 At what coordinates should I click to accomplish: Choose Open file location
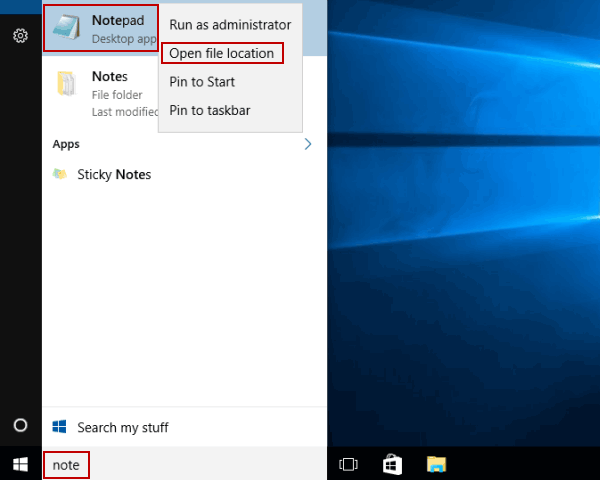222,53
